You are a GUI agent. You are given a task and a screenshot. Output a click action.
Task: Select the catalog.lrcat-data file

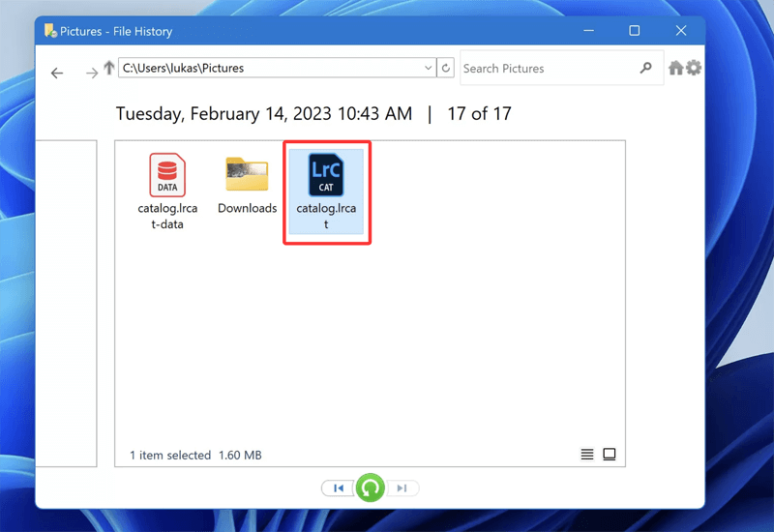point(167,192)
